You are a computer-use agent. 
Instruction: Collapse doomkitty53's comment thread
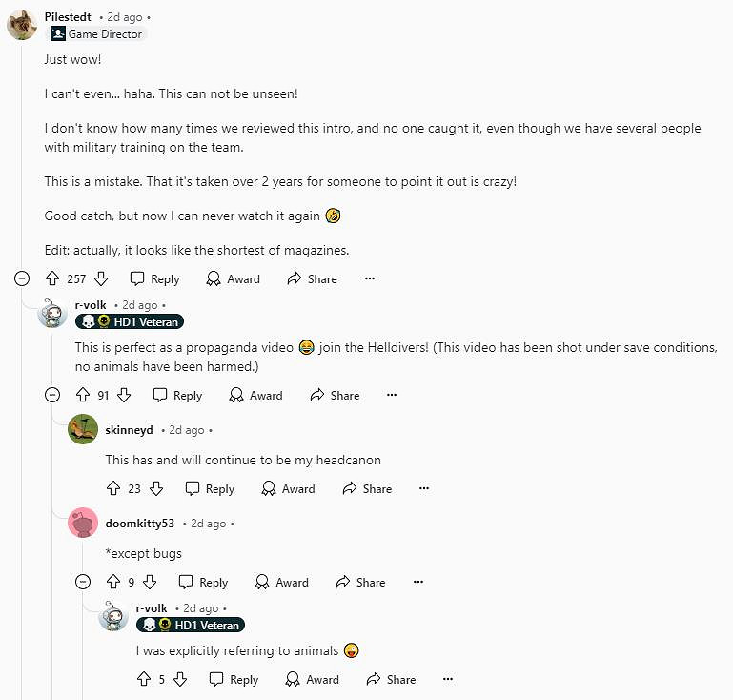(x=83, y=583)
